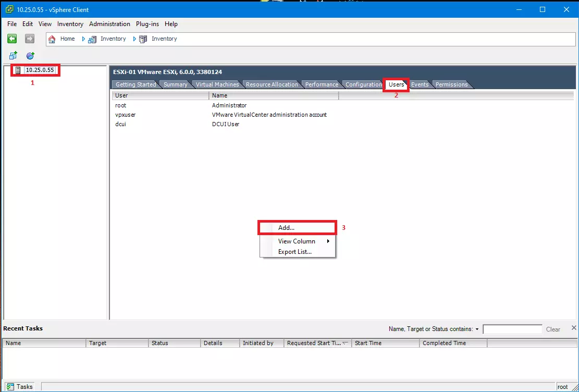Close the Recent Tasks panel with X
This screenshot has height=392, width=579.
574,328
